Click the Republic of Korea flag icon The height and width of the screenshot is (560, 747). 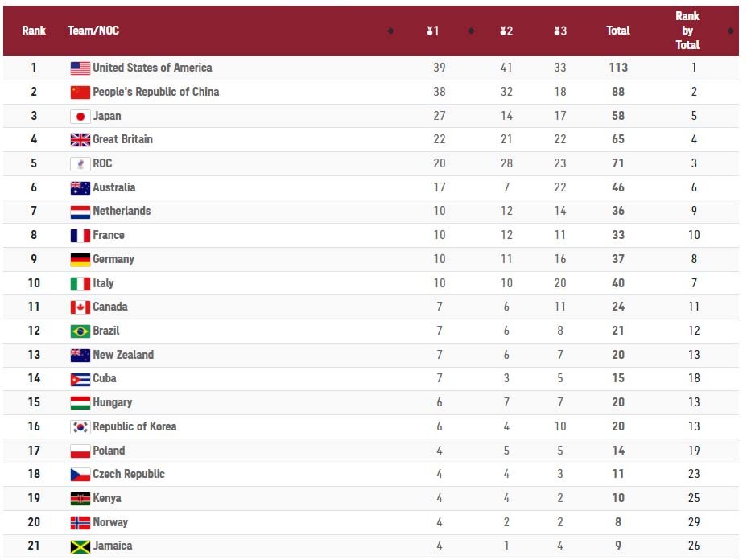pos(80,427)
